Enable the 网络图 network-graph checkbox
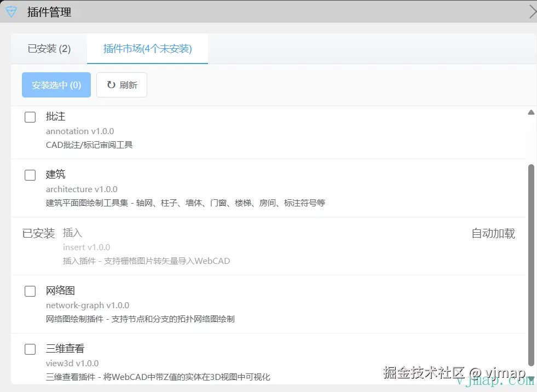537x392 pixels. pos(30,291)
